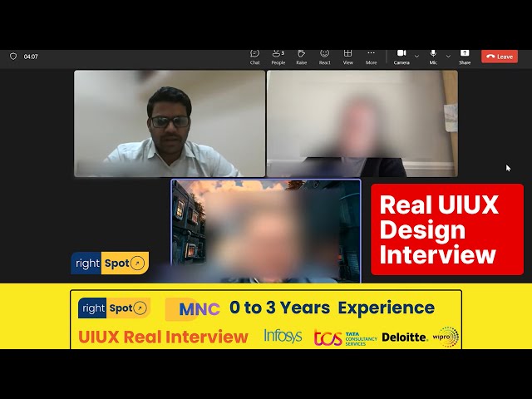
Task: Select the man with glasses video tile
Action: click(x=170, y=124)
